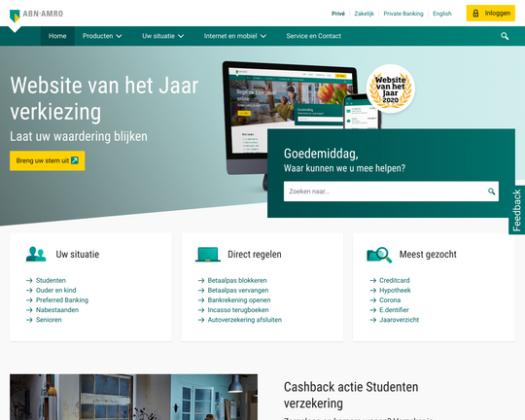
Task: Open the Hypotheek link
Action: [395, 290]
